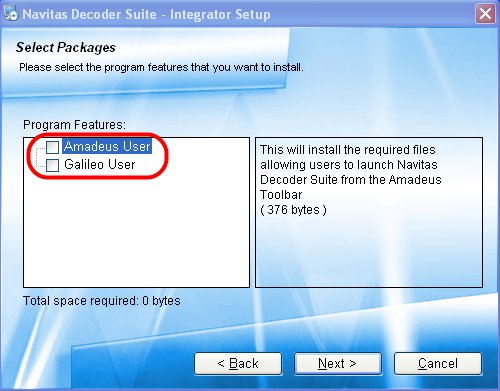Screen dimensions: 500x391
Task: Click the 376 bytes size text
Action: [293, 210]
